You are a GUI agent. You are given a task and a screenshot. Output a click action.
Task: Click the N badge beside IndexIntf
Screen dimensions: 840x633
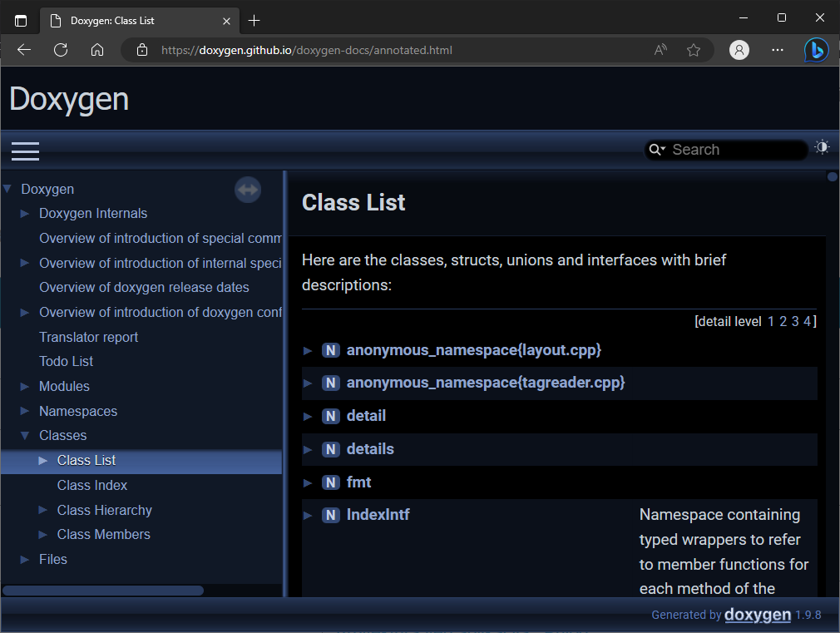coord(331,515)
